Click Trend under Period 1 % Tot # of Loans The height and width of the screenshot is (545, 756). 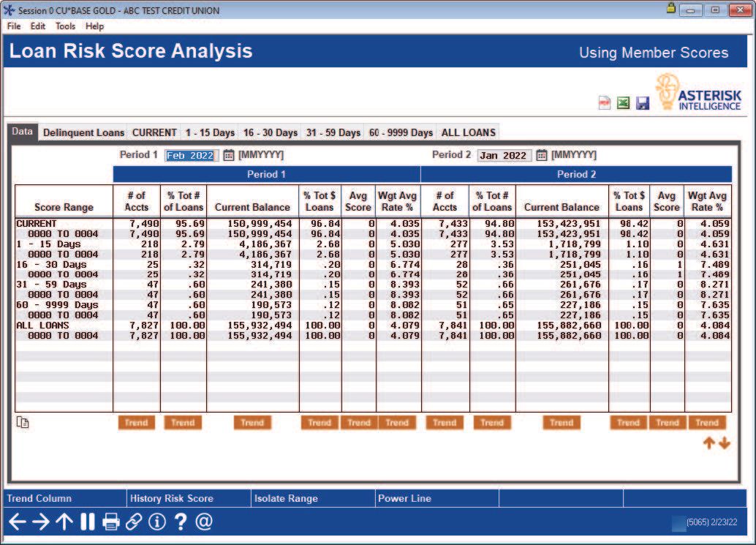click(183, 423)
